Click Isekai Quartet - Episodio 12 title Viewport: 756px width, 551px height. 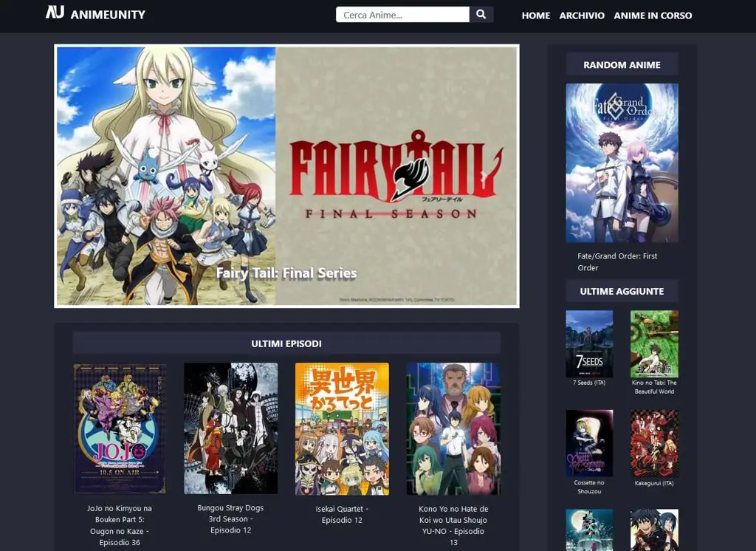pos(342,514)
